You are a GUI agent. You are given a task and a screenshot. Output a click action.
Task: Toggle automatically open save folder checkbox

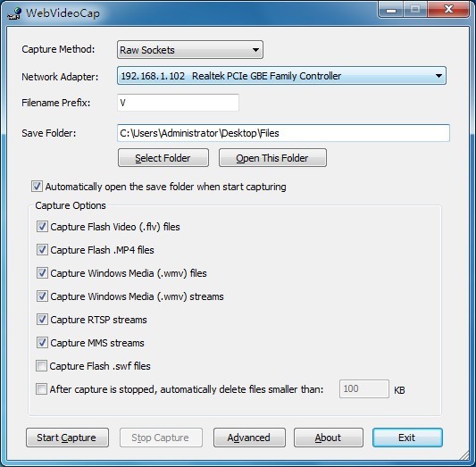tap(37, 187)
